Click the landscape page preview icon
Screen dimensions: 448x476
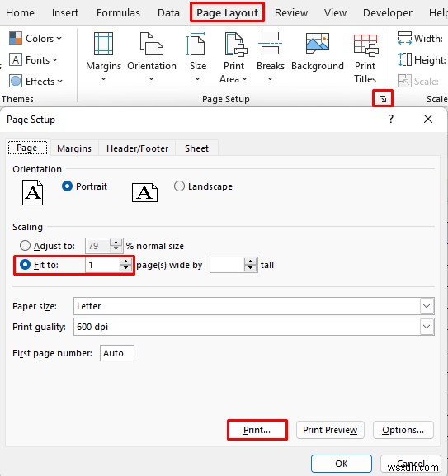[144, 192]
